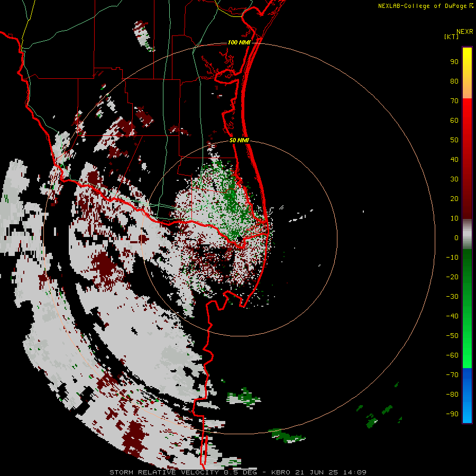Screen dimensions: 476x476
Task: Pick the yellow top segment of color bar
Action: (x=467, y=73)
